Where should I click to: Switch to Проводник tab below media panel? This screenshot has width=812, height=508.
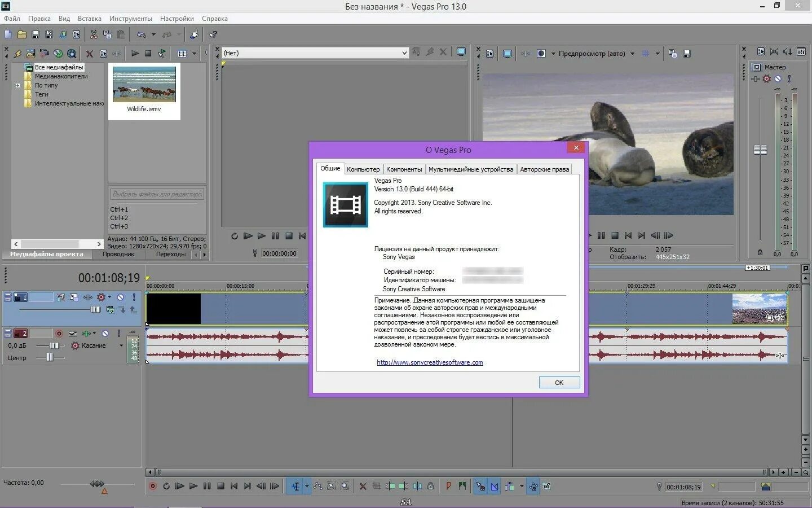118,254
